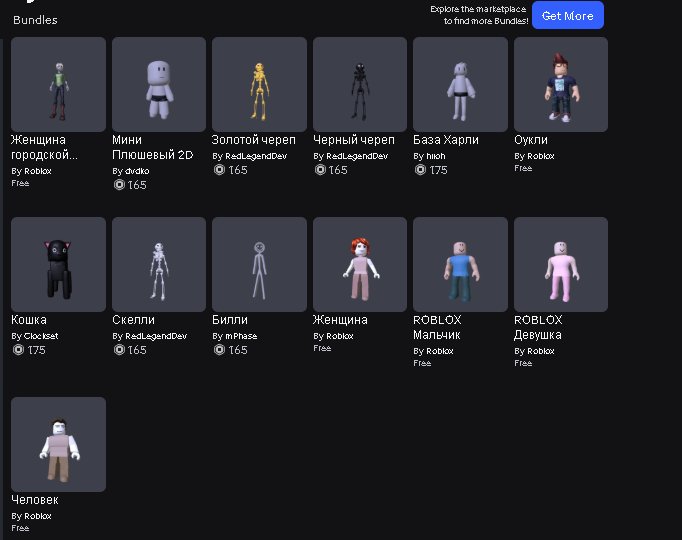Click the 175 price under Кошка
This screenshot has height=540, width=682.
click(x=36, y=350)
